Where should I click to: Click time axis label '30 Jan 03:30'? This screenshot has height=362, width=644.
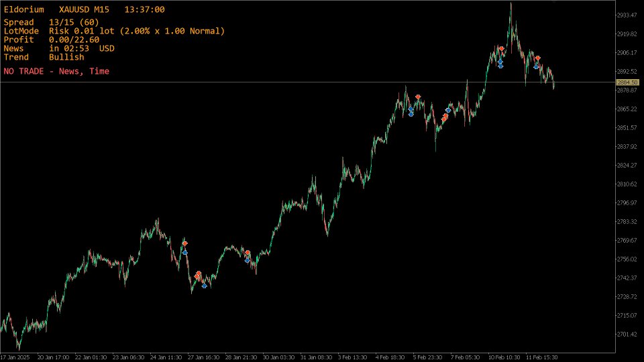coord(279,357)
